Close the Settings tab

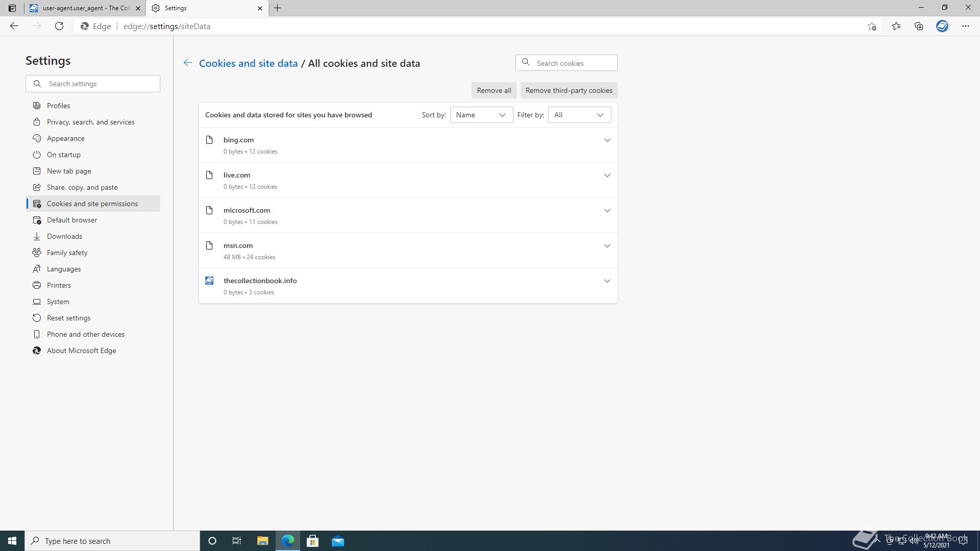260,8
